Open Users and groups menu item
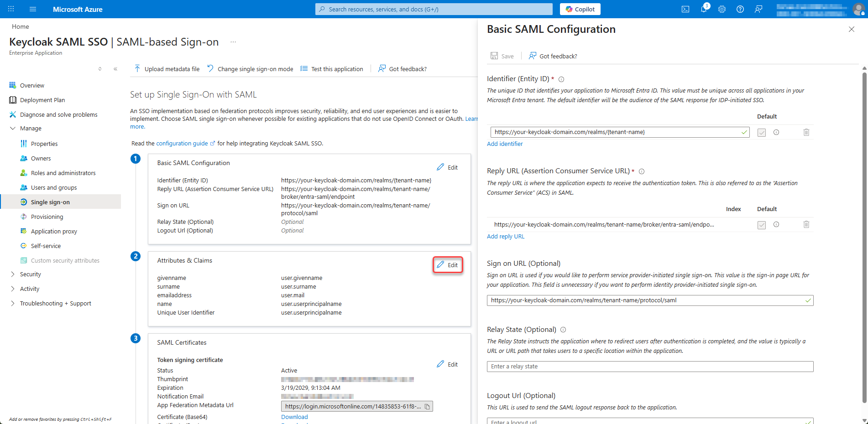This screenshot has height=424, width=868. click(54, 187)
